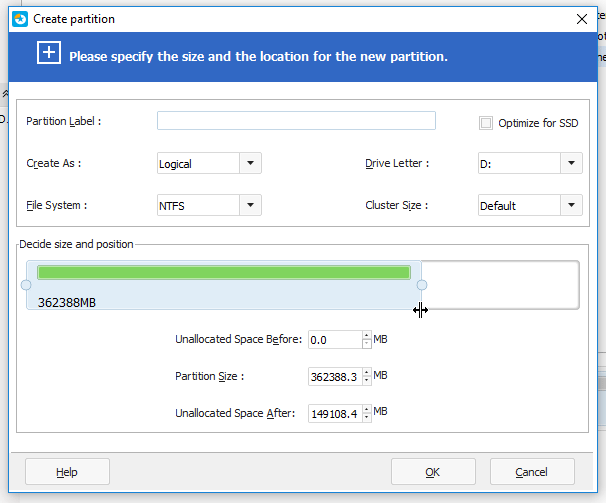This screenshot has width=606, height=503.
Task: Increase Partition Size with the up arrow
Action: (x=367, y=372)
